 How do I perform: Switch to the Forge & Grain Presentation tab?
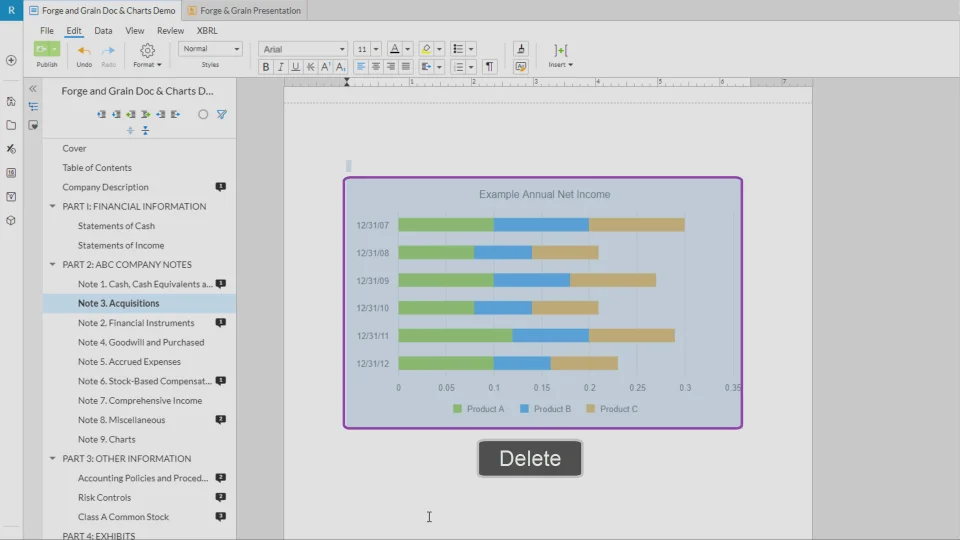(x=243, y=10)
